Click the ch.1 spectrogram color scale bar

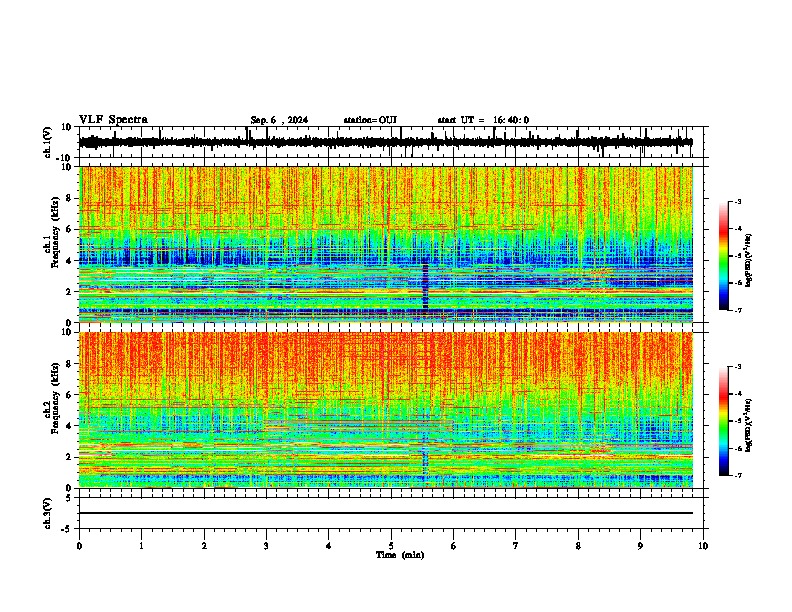tap(723, 256)
